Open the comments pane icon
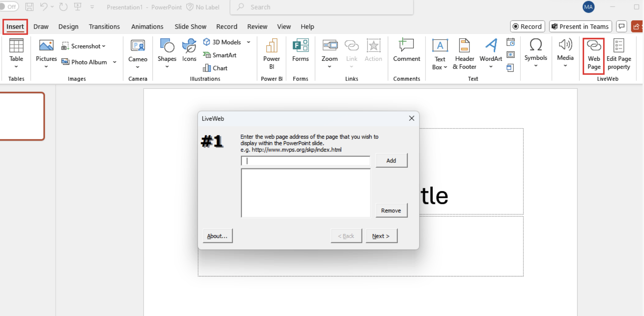644x316 pixels. click(x=622, y=26)
